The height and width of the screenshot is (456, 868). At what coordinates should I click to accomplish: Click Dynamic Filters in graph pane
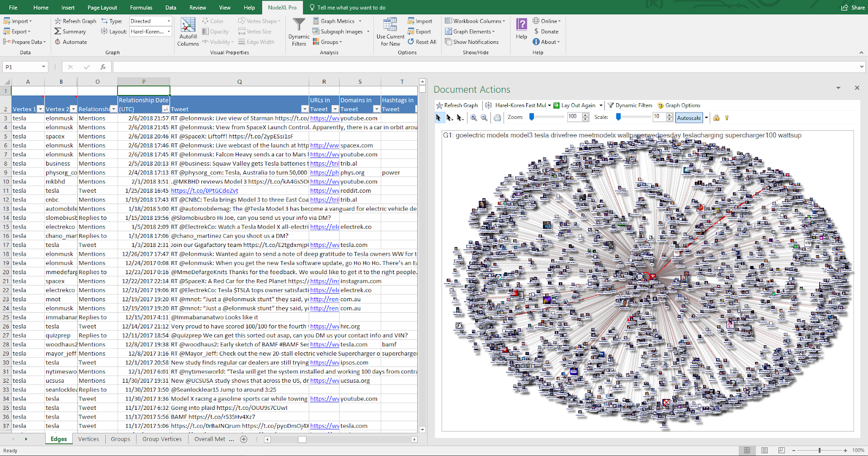(629, 105)
